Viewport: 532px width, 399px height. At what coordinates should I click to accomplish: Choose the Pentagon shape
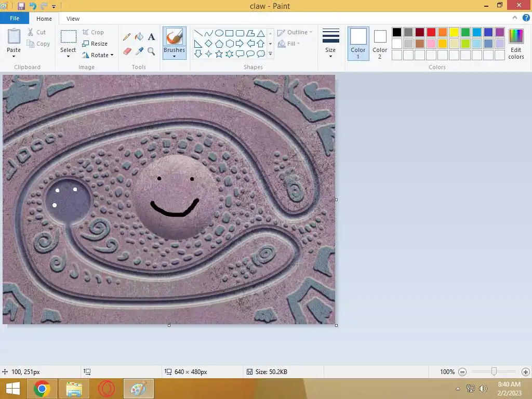click(x=219, y=44)
